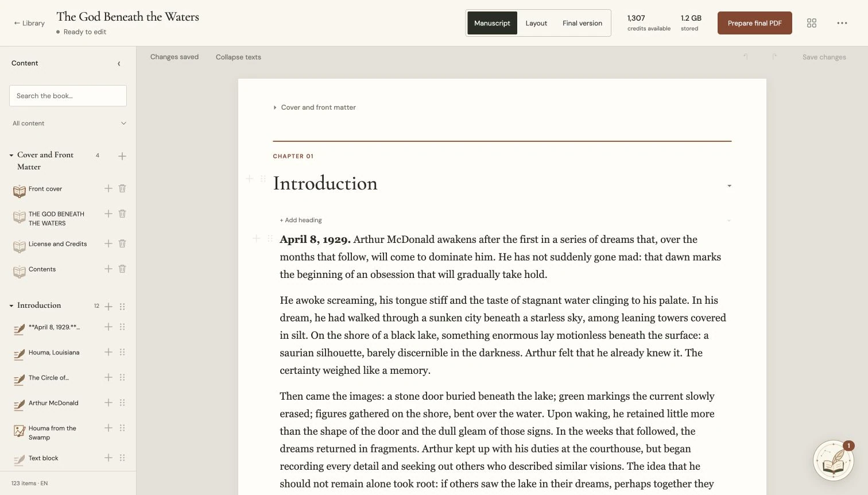Click the 1.2 GB stored indicator
This screenshot has width=868, height=495.
click(691, 23)
